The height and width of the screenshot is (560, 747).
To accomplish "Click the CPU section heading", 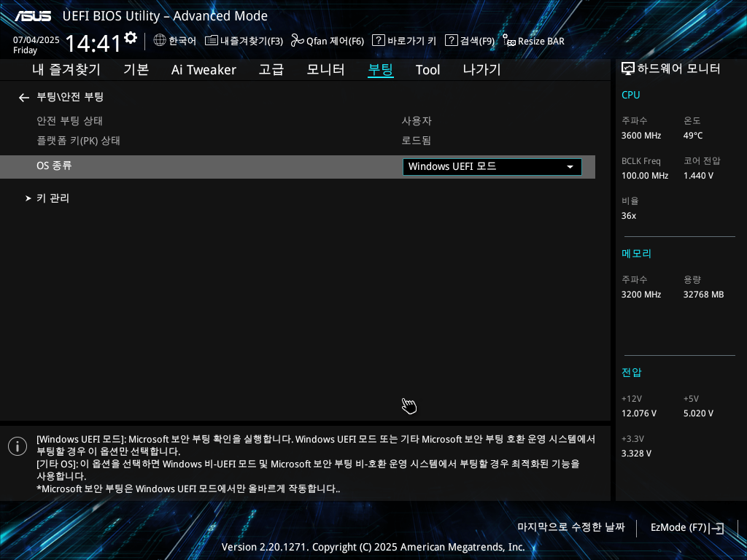I will click(630, 95).
